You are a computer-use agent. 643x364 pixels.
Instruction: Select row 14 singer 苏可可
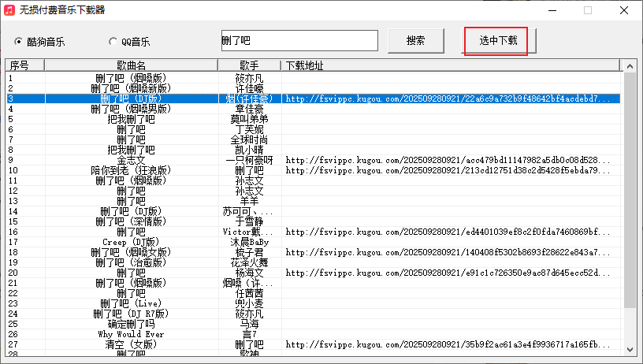247,211
